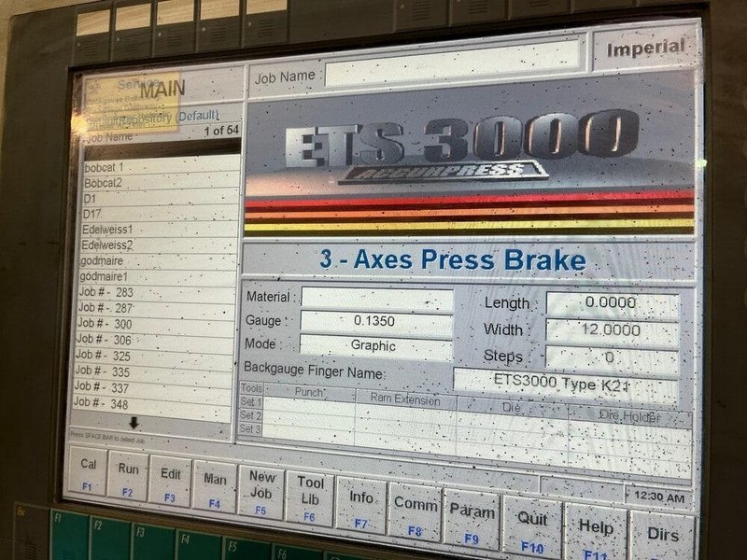747x560 pixels.
Task: Create a New Job using F5
Action: coord(263,488)
